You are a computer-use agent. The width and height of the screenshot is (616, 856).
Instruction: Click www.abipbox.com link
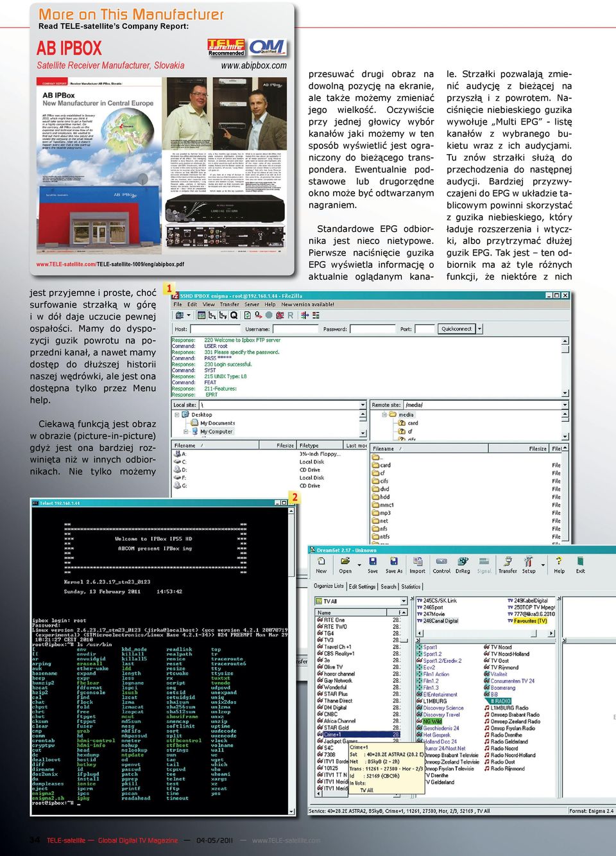253,66
